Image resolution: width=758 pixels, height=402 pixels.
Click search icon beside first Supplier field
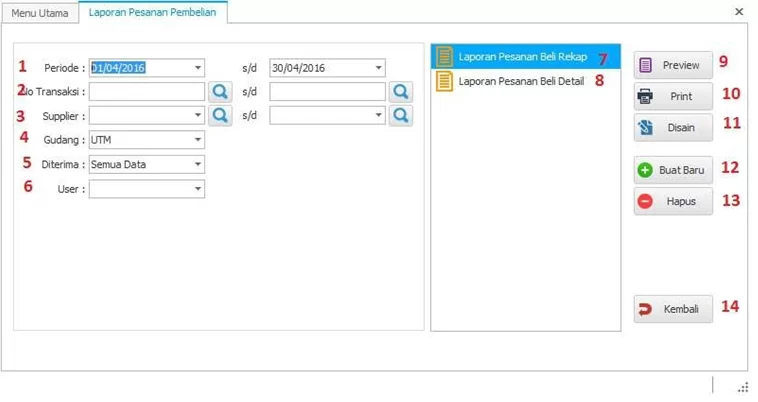point(220,116)
